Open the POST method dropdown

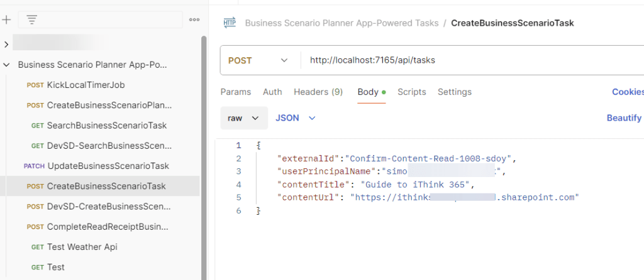(258, 61)
